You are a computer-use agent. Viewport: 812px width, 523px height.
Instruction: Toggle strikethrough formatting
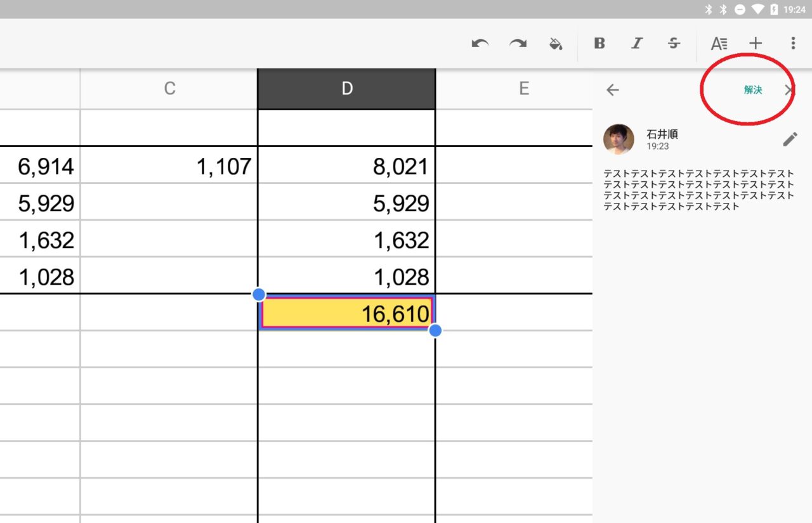[674, 43]
